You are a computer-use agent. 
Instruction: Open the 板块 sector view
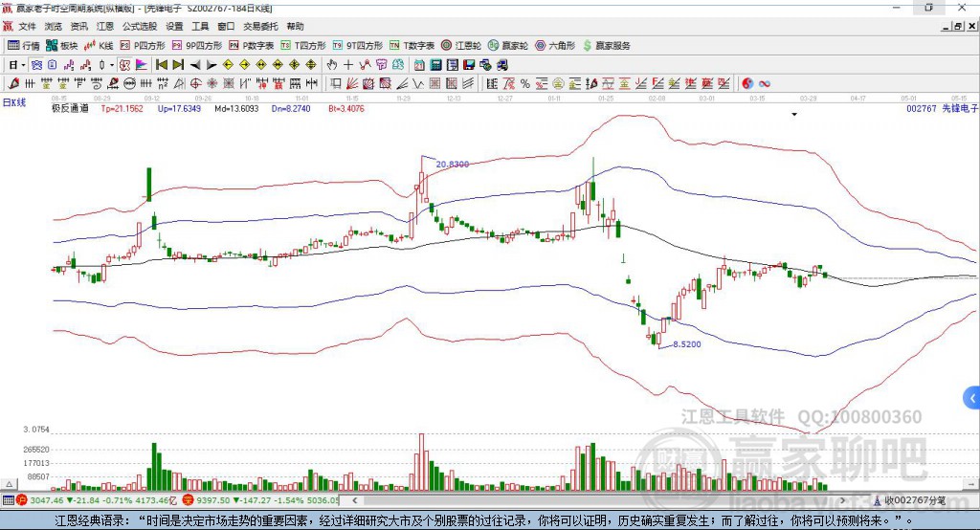62,46
